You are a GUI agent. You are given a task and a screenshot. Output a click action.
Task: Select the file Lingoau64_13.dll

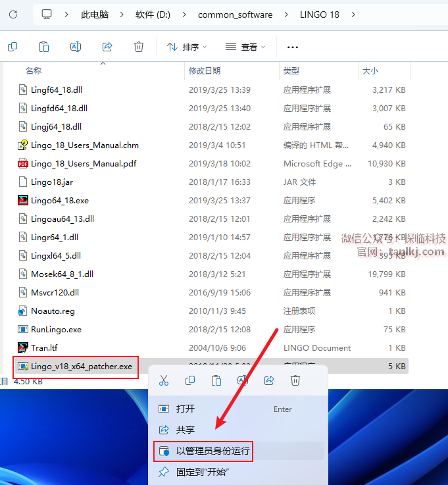click(62, 219)
